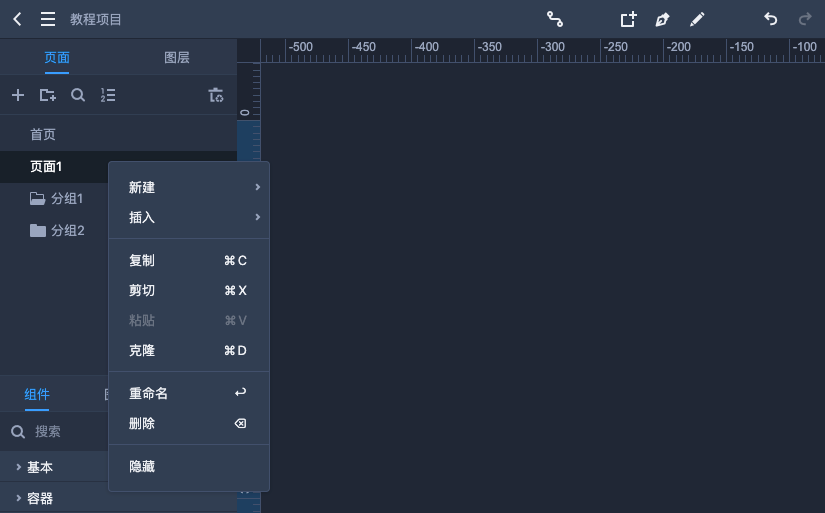The image size is (825, 513).
Task: Click the undo arrow icon
Action: click(770, 19)
